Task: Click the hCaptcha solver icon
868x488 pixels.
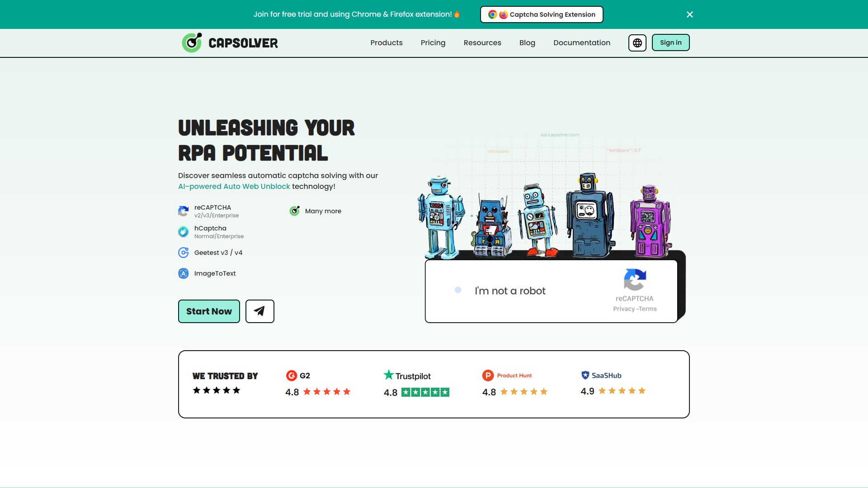Action: point(184,231)
